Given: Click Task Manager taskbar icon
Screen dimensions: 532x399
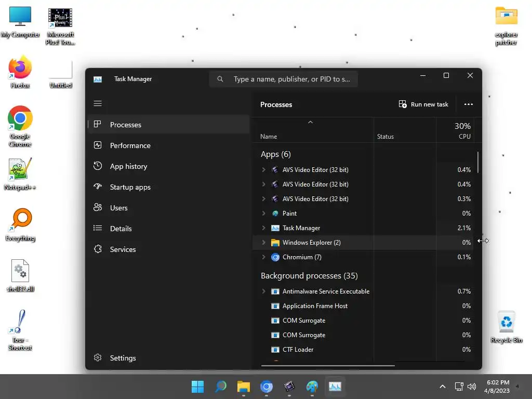Looking at the screenshot, I should tap(335, 387).
